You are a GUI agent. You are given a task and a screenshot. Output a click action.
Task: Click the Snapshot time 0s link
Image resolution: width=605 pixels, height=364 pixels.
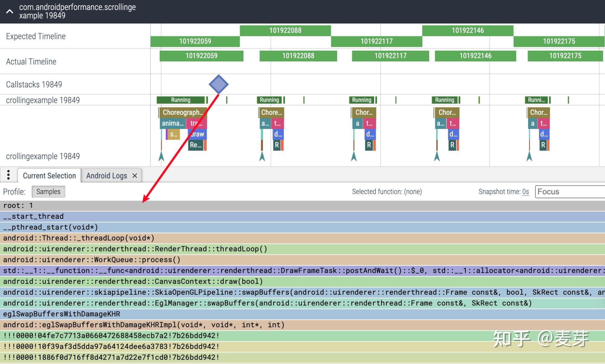pyautogui.click(x=525, y=192)
